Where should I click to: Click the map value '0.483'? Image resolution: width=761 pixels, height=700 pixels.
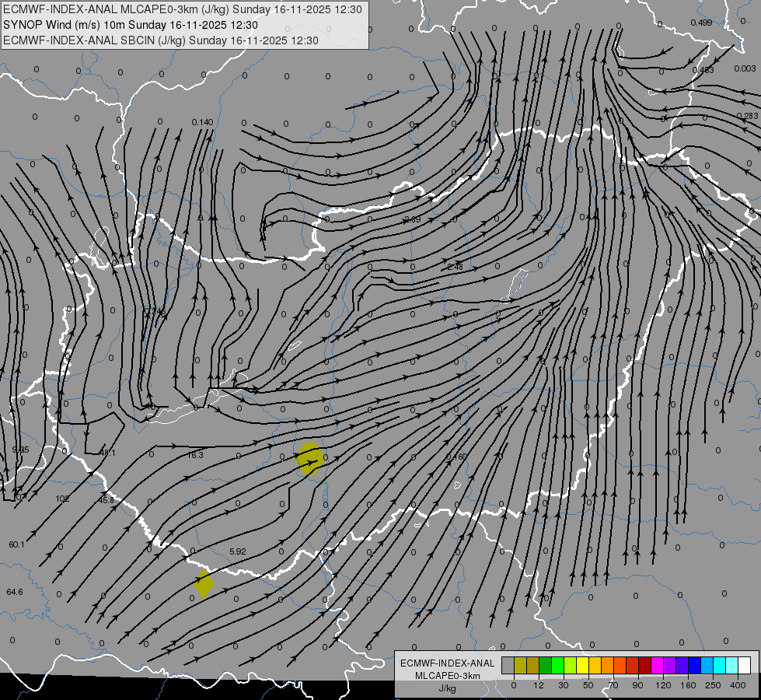click(703, 70)
